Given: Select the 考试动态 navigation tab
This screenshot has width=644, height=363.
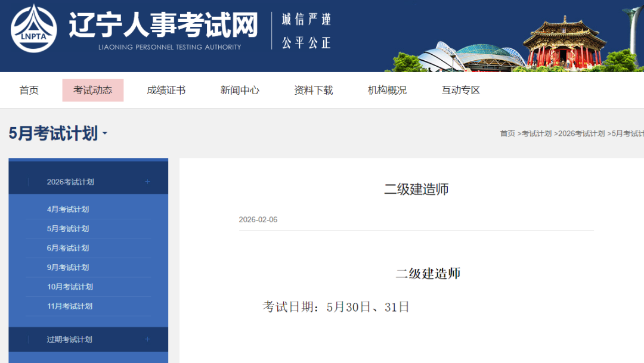Looking at the screenshot, I should (92, 91).
